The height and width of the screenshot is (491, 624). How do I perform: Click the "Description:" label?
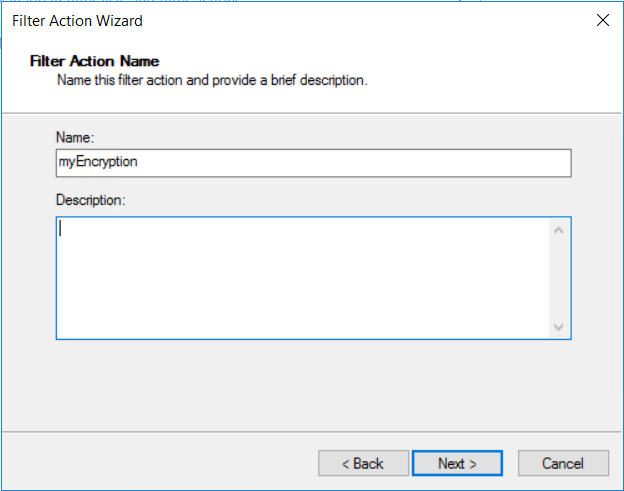91,200
